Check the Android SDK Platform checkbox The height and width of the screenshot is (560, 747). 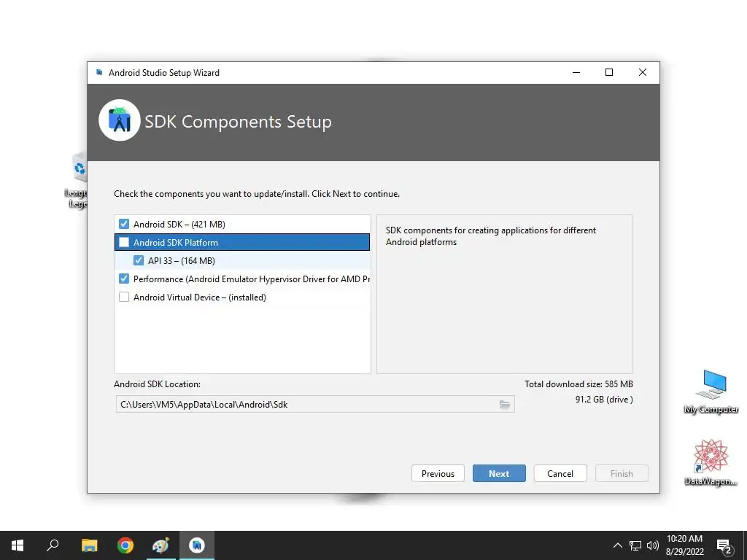pyautogui.click(x=124, y=242)
